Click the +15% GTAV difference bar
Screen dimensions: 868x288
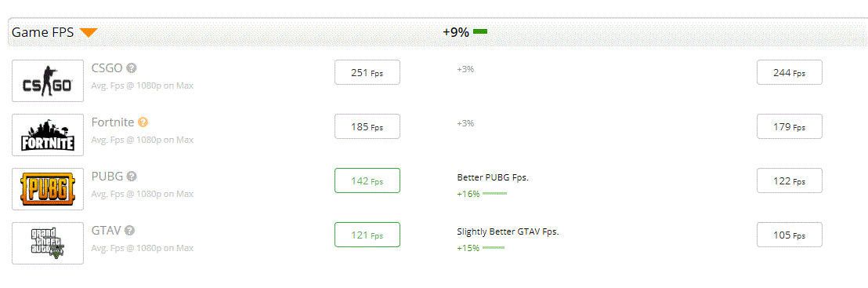(x=494, y=247)
